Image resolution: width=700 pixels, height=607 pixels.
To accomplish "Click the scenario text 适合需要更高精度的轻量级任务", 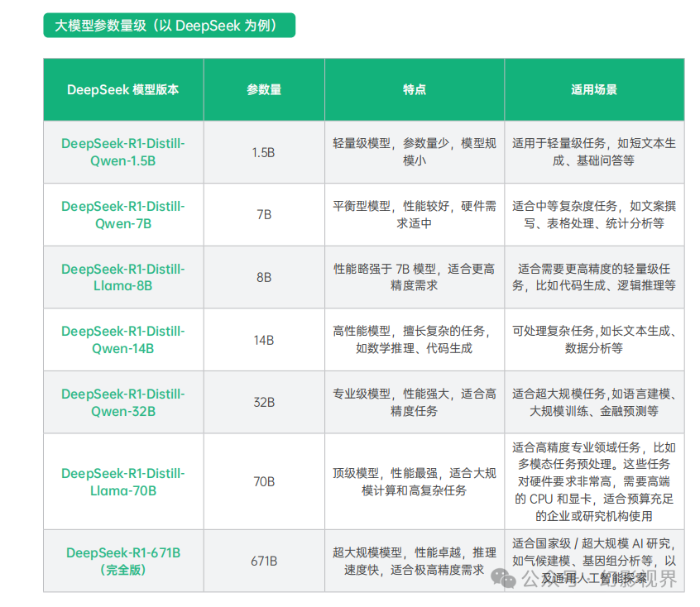I will click(x=594, y=277).
